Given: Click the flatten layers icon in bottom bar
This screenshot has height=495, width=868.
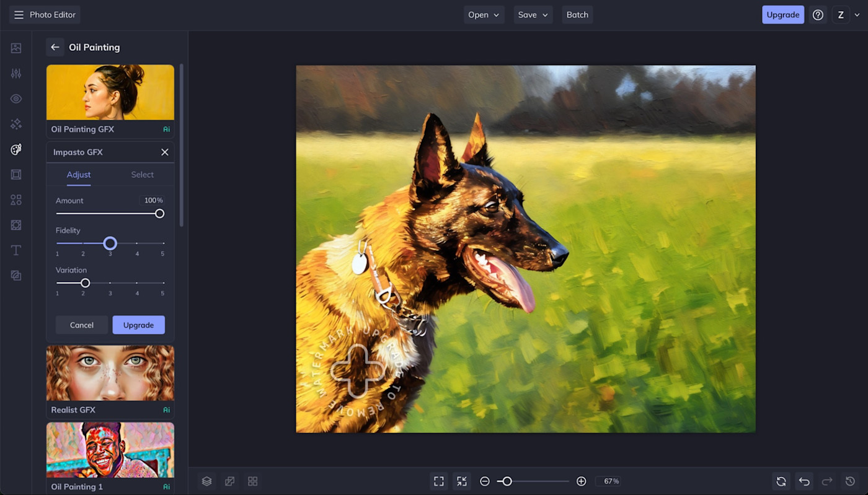Looking at the screenshot, I should coord(230,481).
